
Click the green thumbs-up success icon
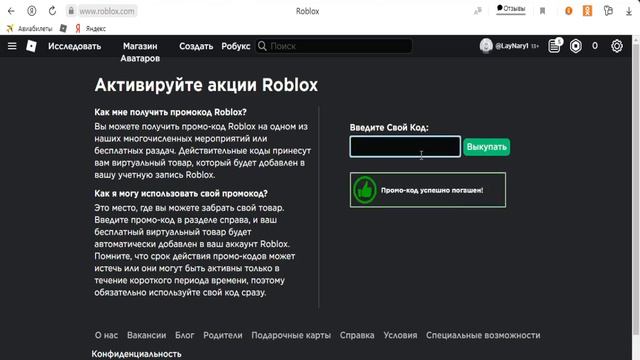tap(364, 190)
